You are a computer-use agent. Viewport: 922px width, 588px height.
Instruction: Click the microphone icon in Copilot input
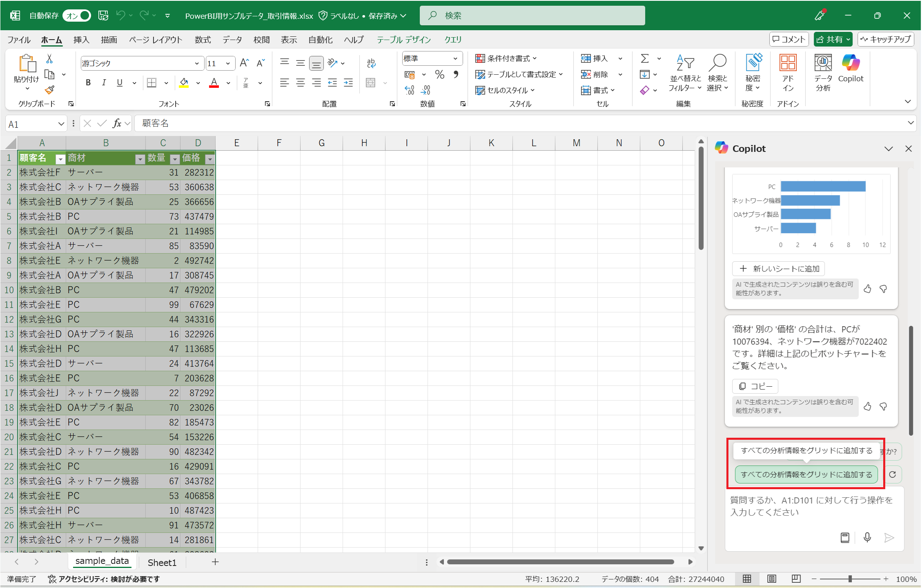coord(867,537)
